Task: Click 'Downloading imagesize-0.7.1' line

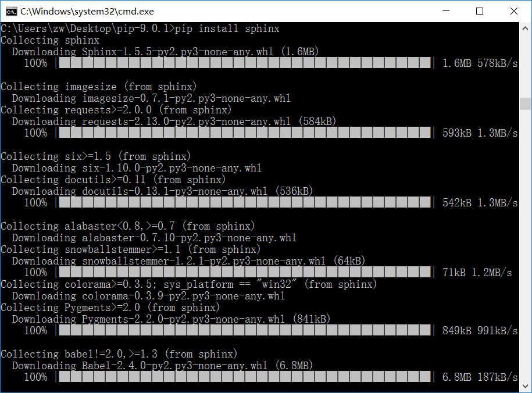Action: 151,98
